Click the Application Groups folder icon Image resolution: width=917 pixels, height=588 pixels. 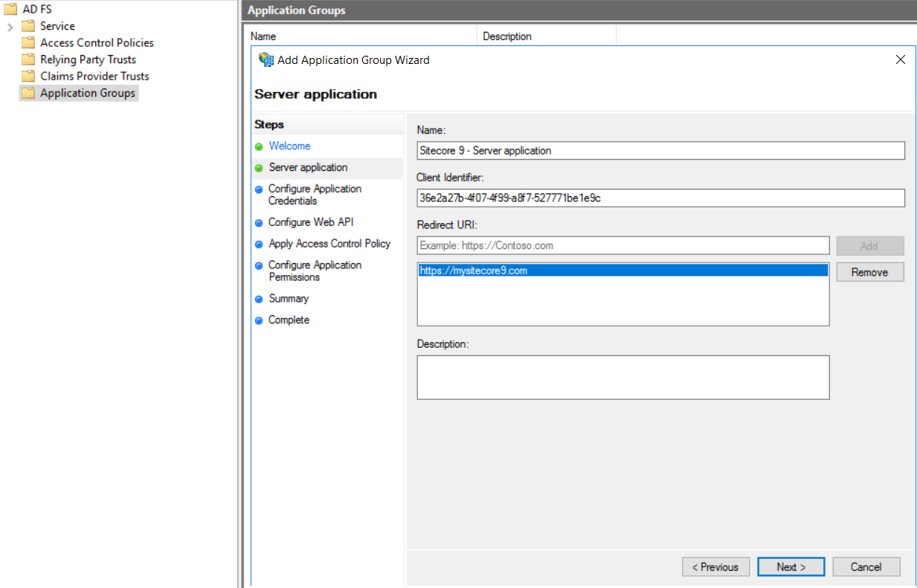click(28, 93)
